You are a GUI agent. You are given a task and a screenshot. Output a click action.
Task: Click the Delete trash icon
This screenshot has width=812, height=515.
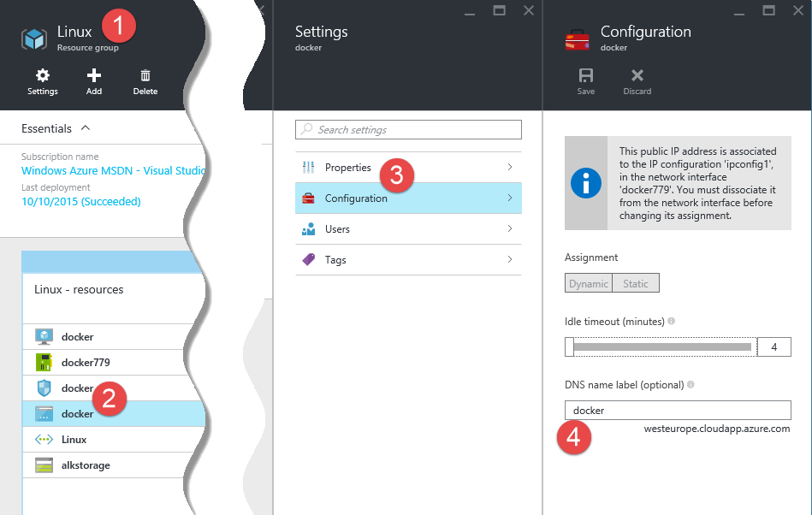pos(145,75)
